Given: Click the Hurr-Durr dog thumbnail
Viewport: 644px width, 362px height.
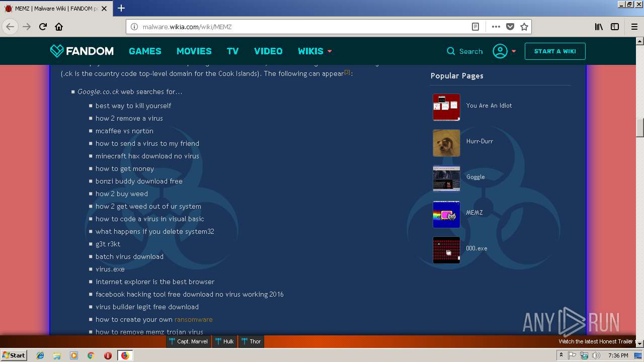Looking at the screenshot, I should [x=446, y=143].
